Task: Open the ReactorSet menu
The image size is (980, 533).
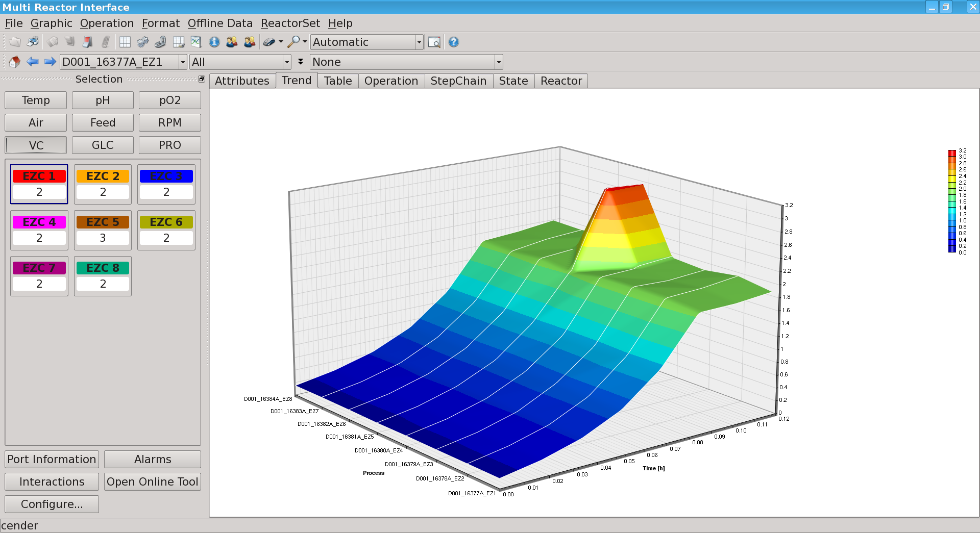Action: point(290,23)
